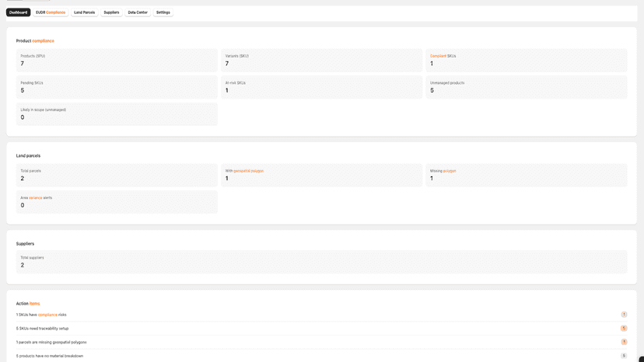Select the At-risk SKUs card
The height and width of the screenshot is (362, 644).
tap(321, 87)
